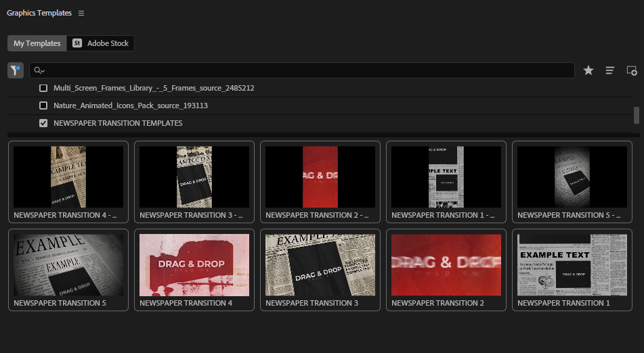This screenshot has width=644, height=353.
Task: Click the Multi_Screen_Frames_Library_-_5_Frames_source_2485212 label
Action: (154, 88)
